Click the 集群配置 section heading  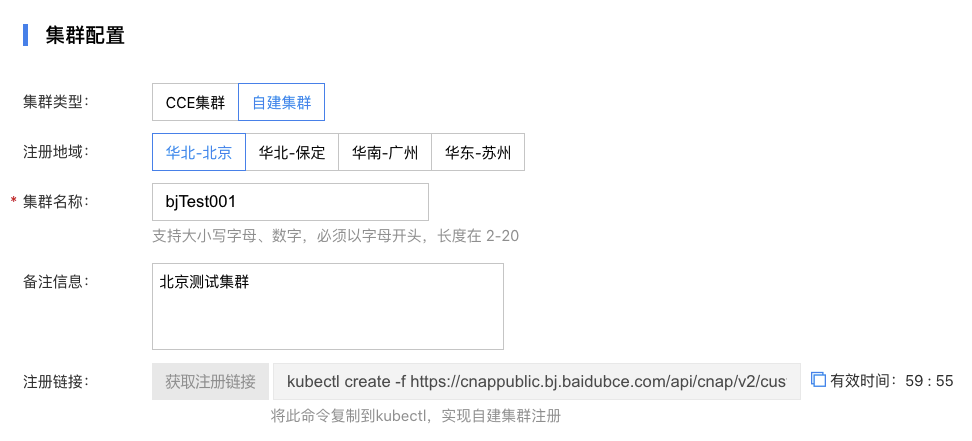click(x=85, y=35)
